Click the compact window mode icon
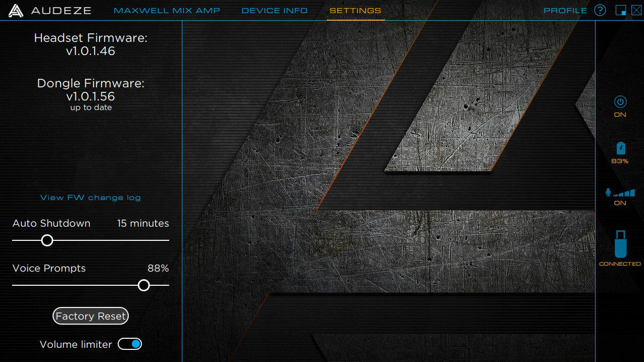 pos(621,10)
